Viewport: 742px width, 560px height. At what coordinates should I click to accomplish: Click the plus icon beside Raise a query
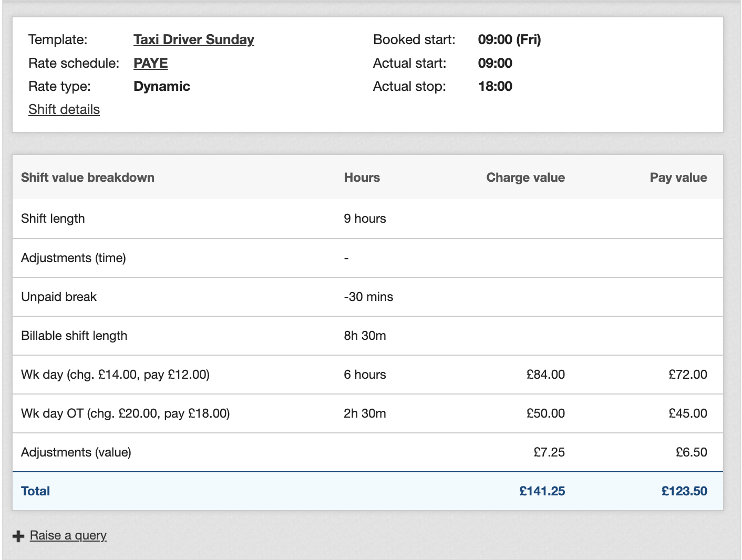tap(18, 536)
